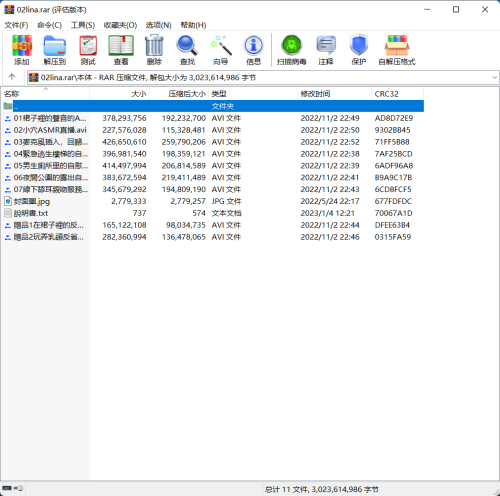Select the parent folder ".." row
Screen dimensions: 500x496
coord(213,106)
